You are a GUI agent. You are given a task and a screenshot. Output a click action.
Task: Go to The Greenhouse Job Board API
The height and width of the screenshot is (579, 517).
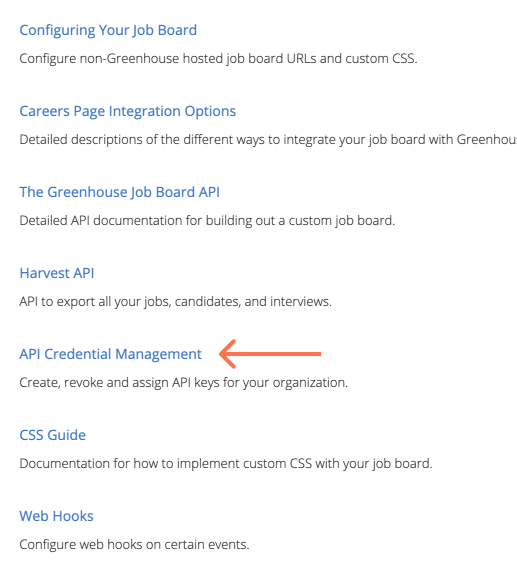point(119,192)
